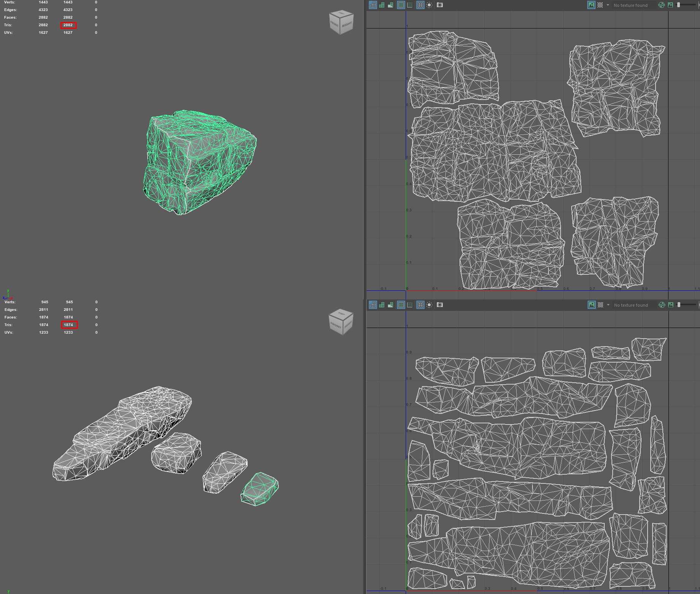700x594 pixels.
Task: Click Edges count 4323 in first column
Action: 43,10
